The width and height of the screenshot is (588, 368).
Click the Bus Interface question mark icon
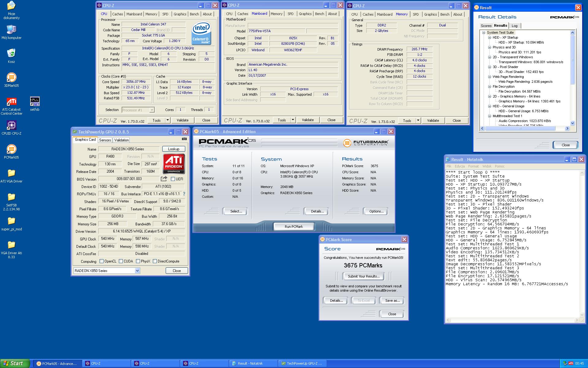pyautogui.click(x=184, y=194)
